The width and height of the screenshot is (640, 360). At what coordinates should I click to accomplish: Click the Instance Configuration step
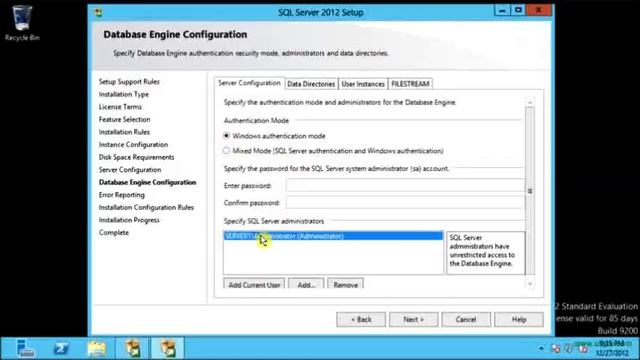tap(133, 144)
